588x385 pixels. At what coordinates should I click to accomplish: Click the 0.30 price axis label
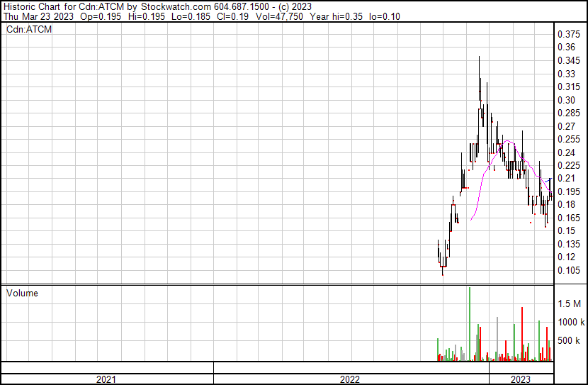[x=566, y=100]
